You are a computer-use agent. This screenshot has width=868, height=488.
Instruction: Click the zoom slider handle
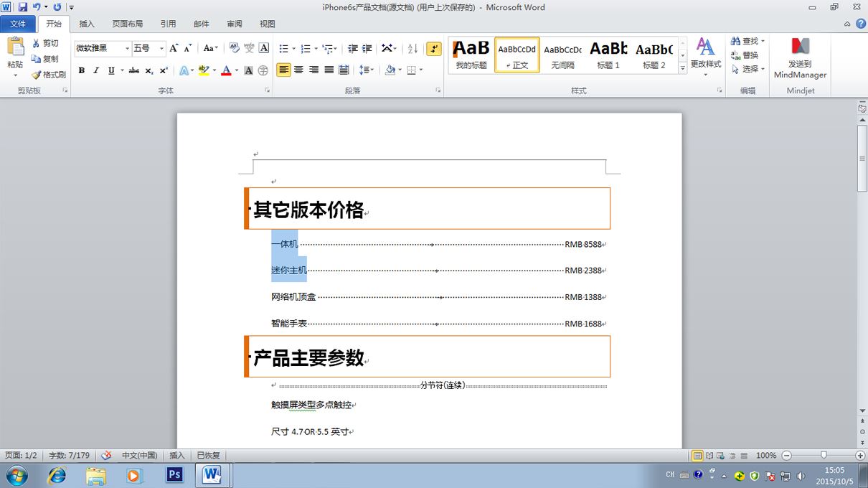pyautogui.click(x=824, y=455)
